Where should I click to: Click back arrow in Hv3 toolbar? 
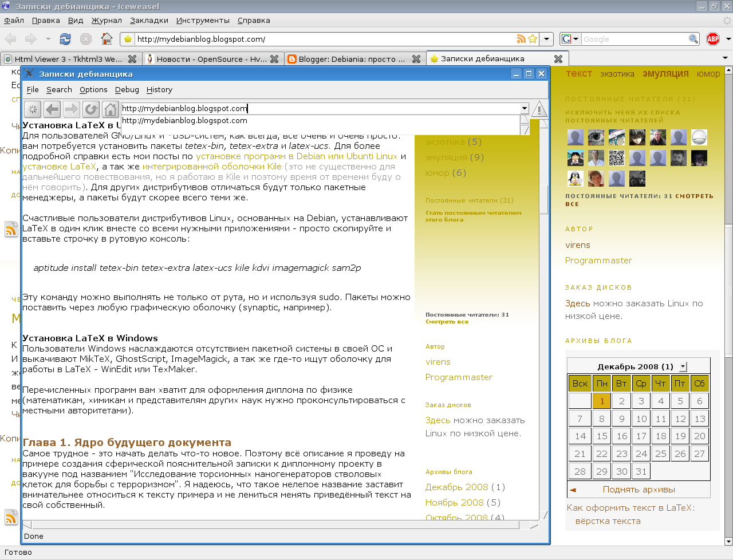[x=52, y=109]
